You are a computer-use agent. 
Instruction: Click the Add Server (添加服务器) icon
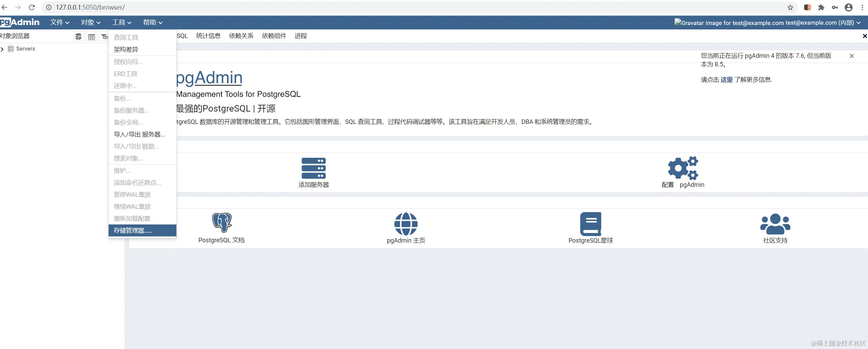[x=313, y=168]
